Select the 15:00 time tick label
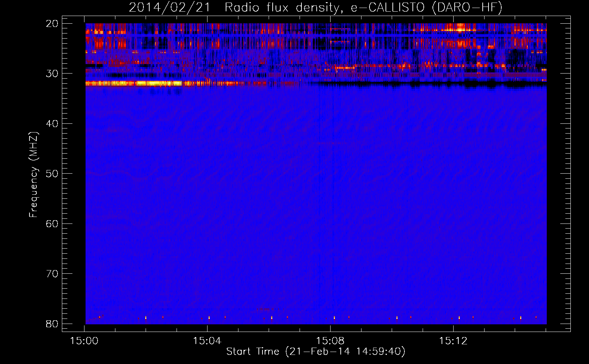This screenshot has height=364, width=589. pos(84,341)
